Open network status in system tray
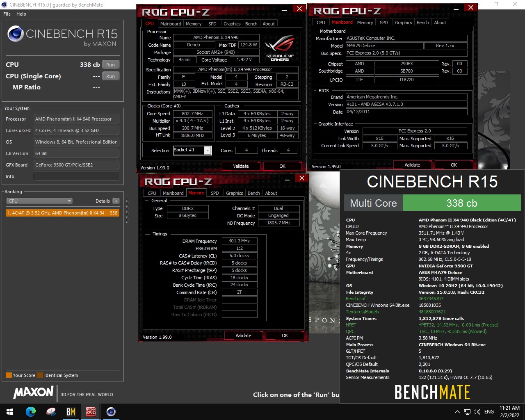The width and height of the screenshot is (525, 420). pyautogui.click(x=467, y=412)
